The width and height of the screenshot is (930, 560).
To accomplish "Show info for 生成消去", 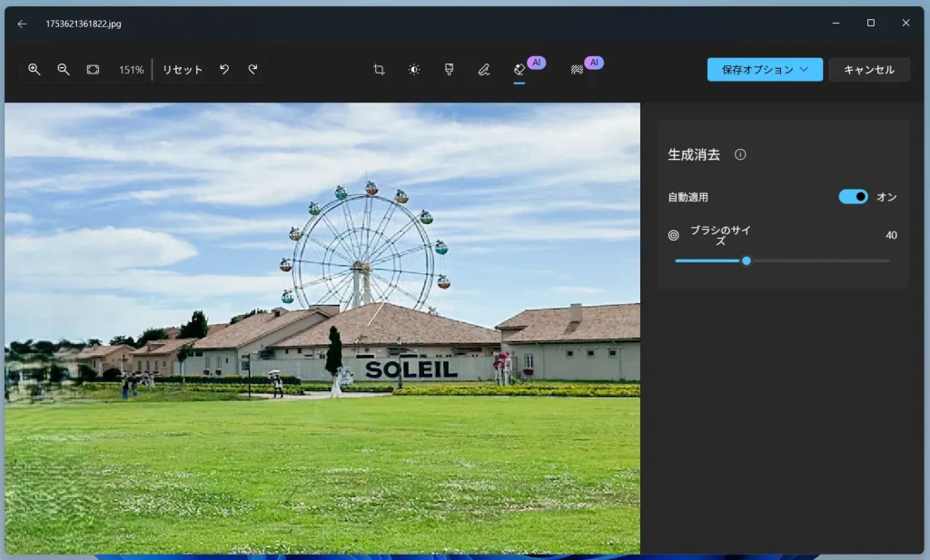I will (x=740, y=154).
